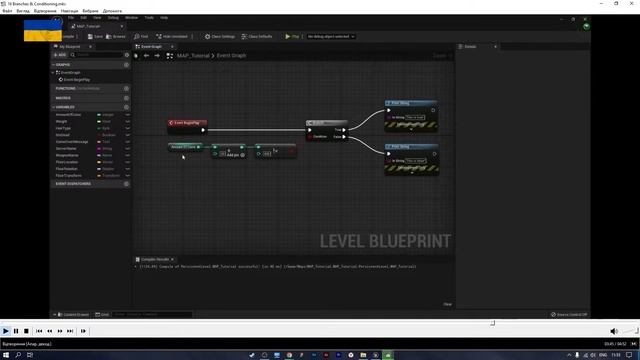640x360 pixels.
Task: Click graph navigate back arrow
Action: pos(146,56)
